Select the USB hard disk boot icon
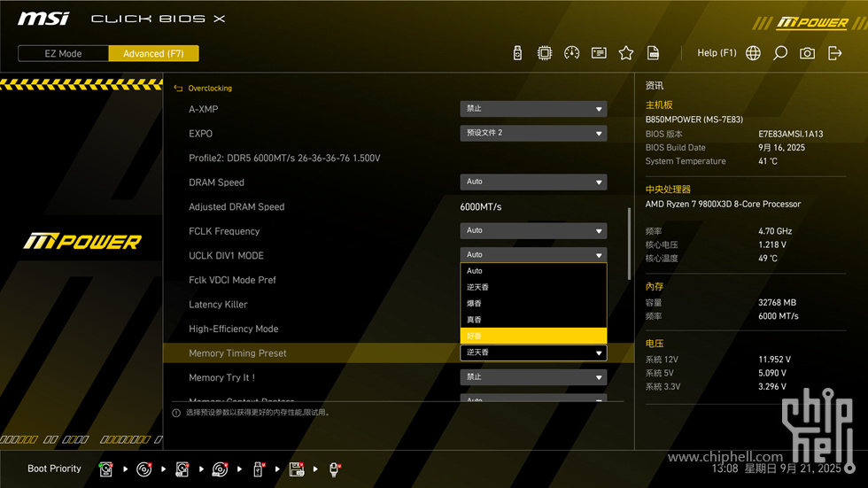Image resolution: width=868 pixels, height=488 pixels. point(182,469)
